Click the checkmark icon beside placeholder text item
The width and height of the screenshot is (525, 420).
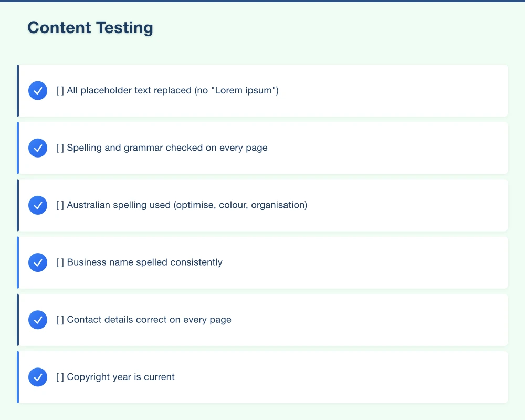pos(37,90)
